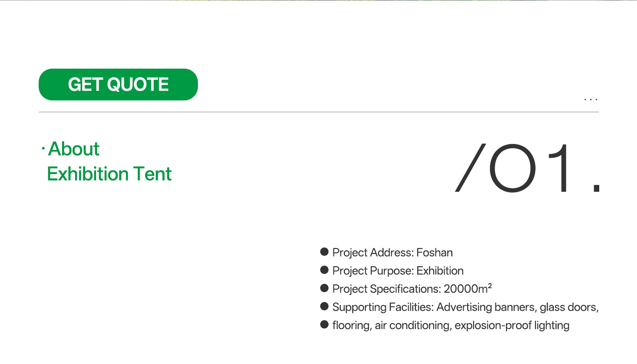Click the bullet beside Supporting Facilities
This screenshot has width=637, height=364.
[324, 306]
